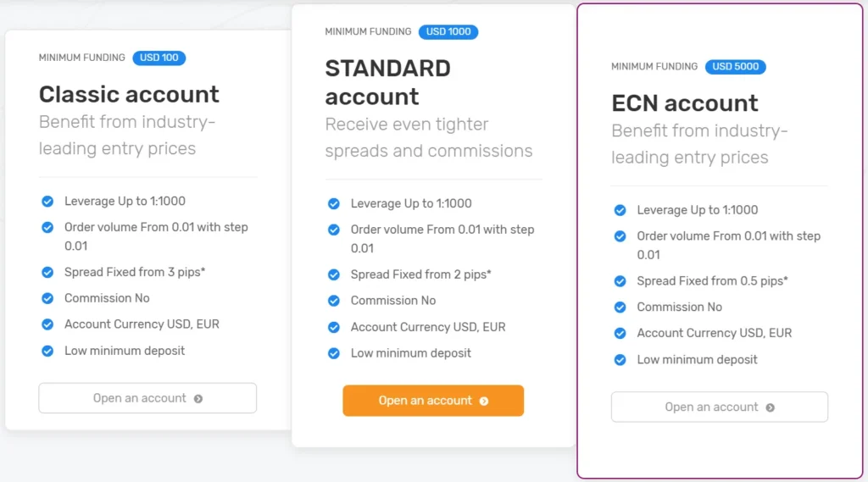868x482 pixels.
Task: Click check icon next to Spread Fixed from 3 pips
Action: [47, 273]
